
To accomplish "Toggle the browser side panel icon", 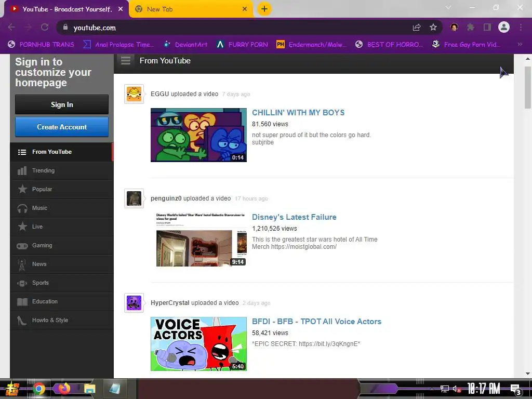I will pyautogui.click(x=487, y=27).
